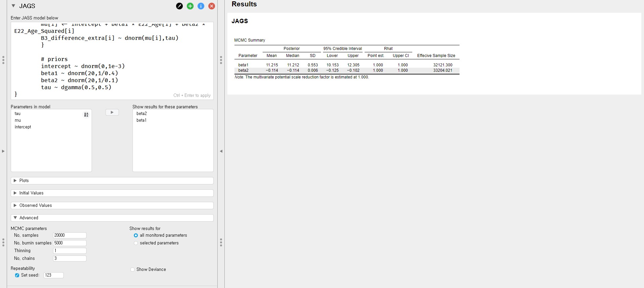Choose 'all monitored parameters' radio button
Viewport: 644px width, 288px height.
coord(136,235)
